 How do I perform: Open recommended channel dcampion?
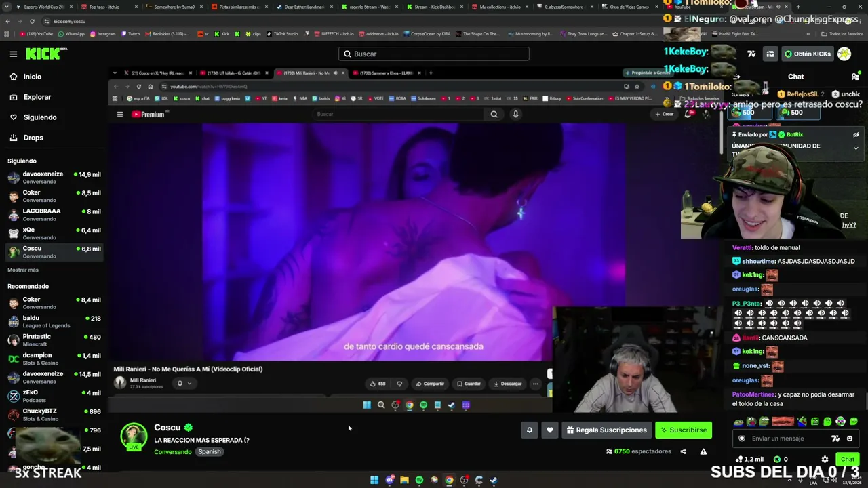[x=54, y=359]
